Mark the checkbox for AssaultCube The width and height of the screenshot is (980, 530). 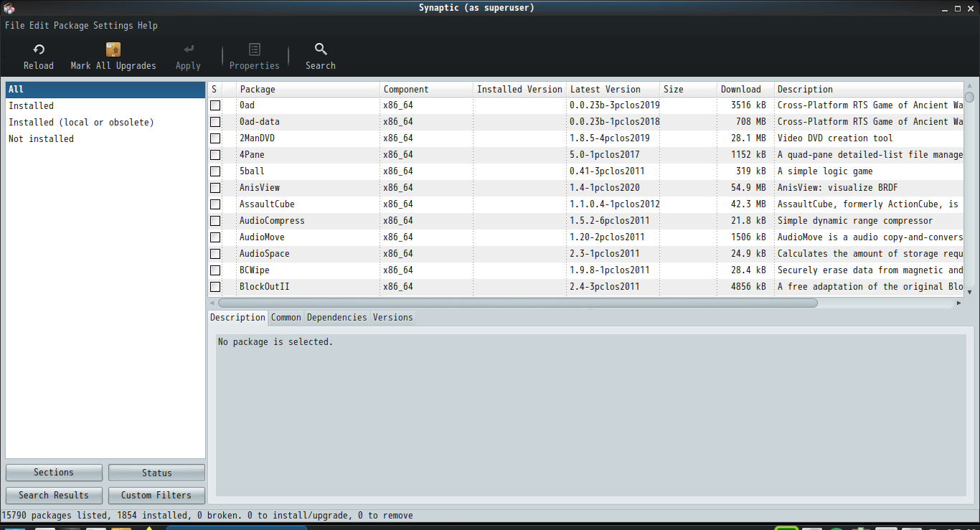point(215,204)
